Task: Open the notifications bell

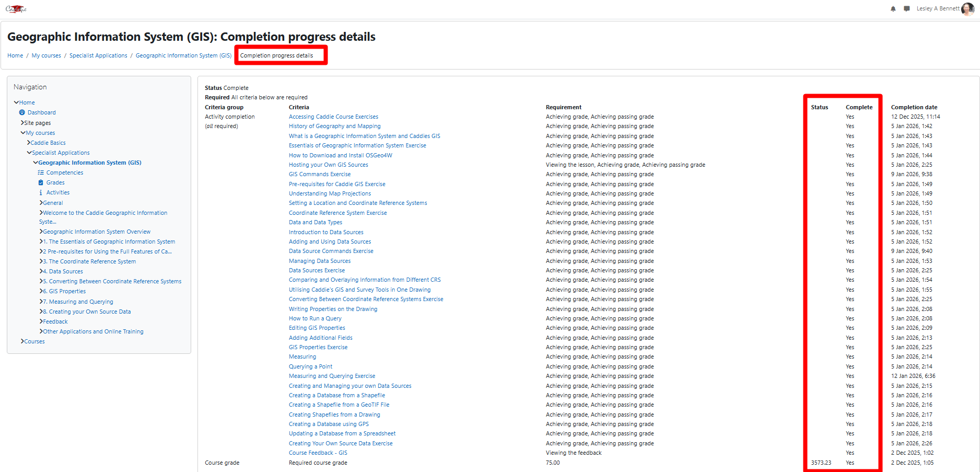Action: click(x=893, y=9)
